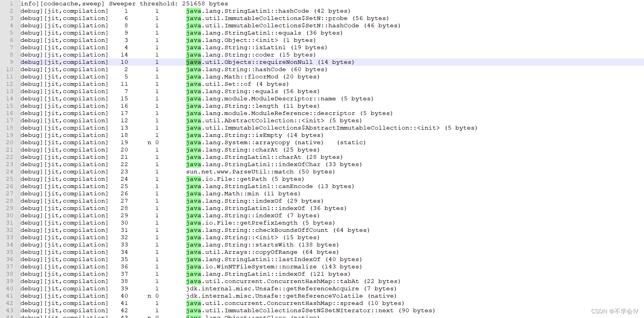Click sun.net.www.ParseUtil::match (50 bytes) text
This screenshot has height=318, width=644.
(x=260, y=171)
